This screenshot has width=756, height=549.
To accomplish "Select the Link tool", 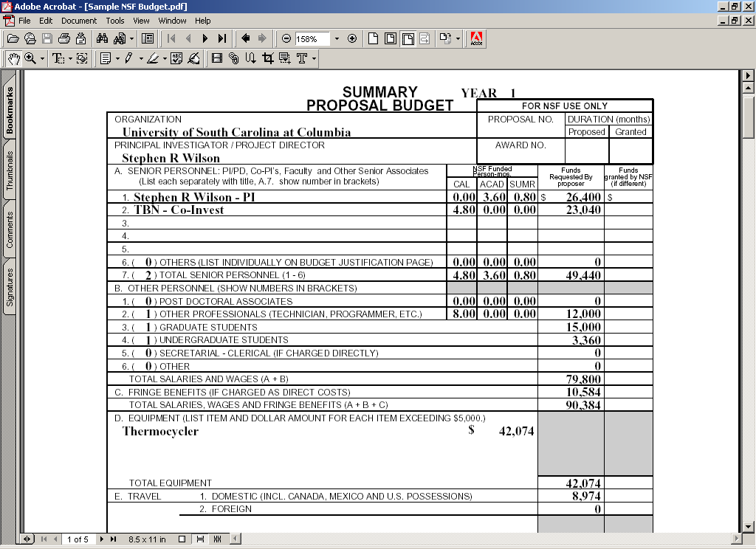I will (234, 59).
